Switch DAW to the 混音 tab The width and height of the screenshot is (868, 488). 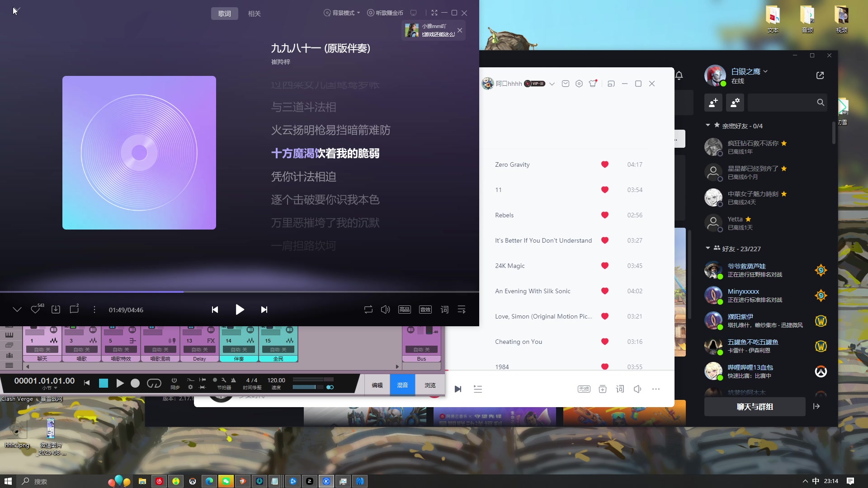(x=402, y=385)
